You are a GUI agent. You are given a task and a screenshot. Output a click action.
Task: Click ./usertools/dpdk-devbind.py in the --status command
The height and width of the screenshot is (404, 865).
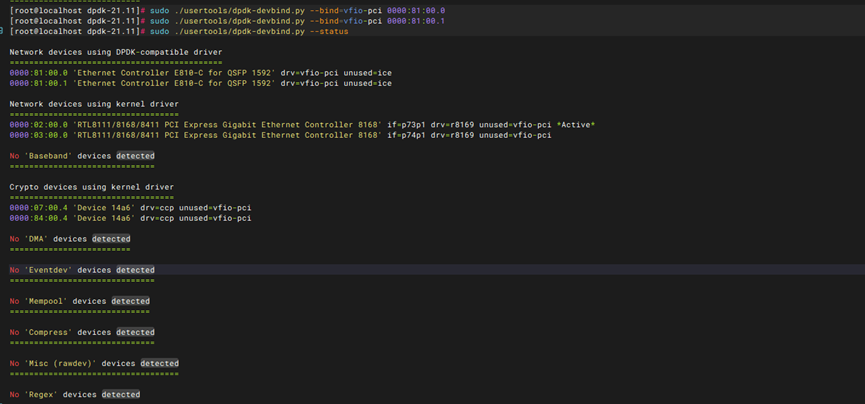pyautogui.click(x=237, y=31)
